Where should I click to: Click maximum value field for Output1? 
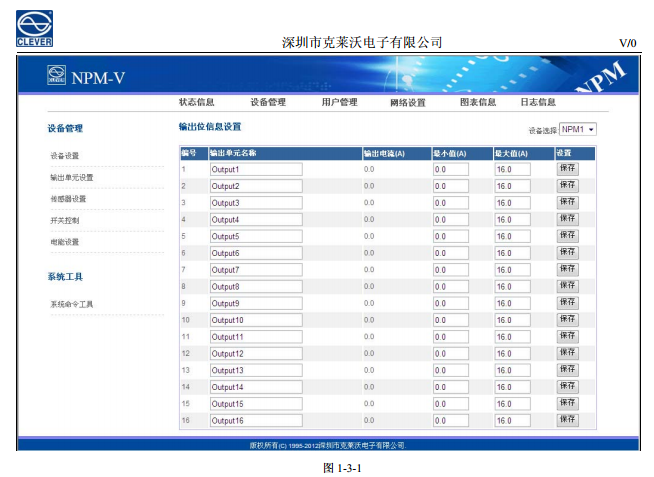[513, 169]
